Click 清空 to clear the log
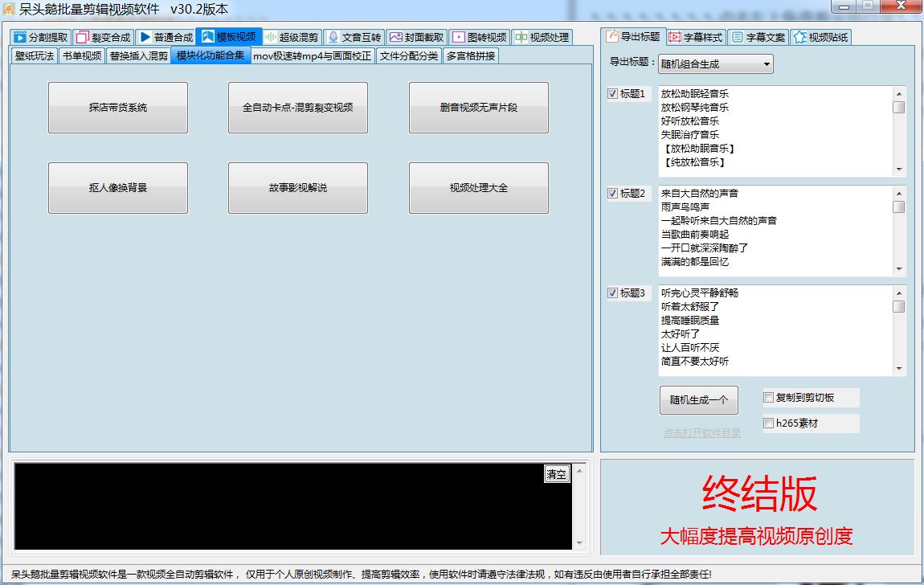Image resolution: width=924 pixels, height=585 pixels. click(x=556, y=473)
